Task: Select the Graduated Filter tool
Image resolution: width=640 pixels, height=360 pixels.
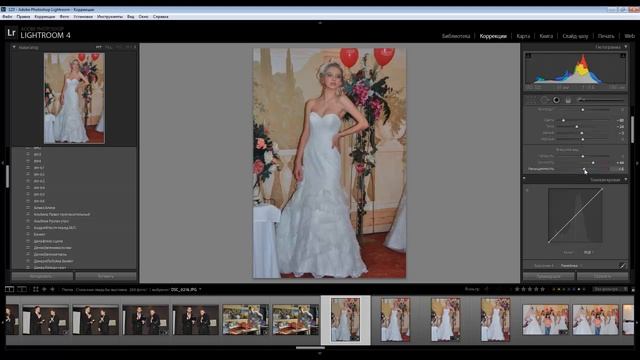Action: [x=568, y=100]
